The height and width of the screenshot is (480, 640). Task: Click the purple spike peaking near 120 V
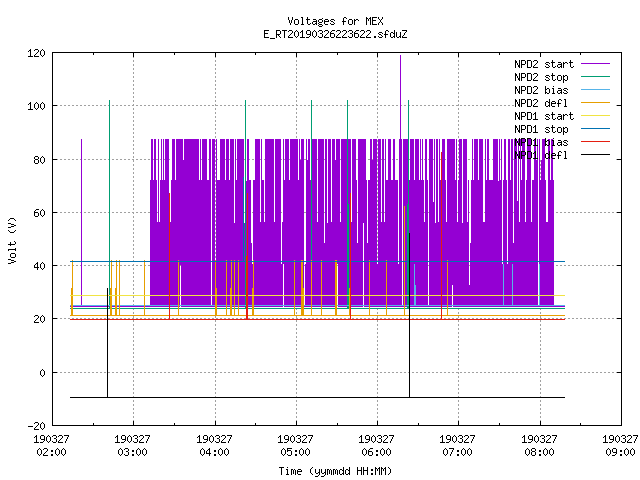pos(400,96)
